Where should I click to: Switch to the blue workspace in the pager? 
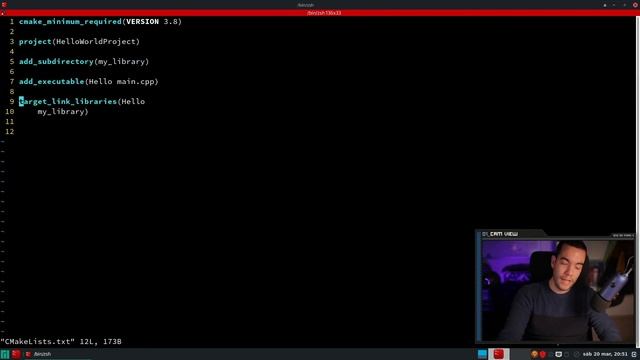[482, 354]
